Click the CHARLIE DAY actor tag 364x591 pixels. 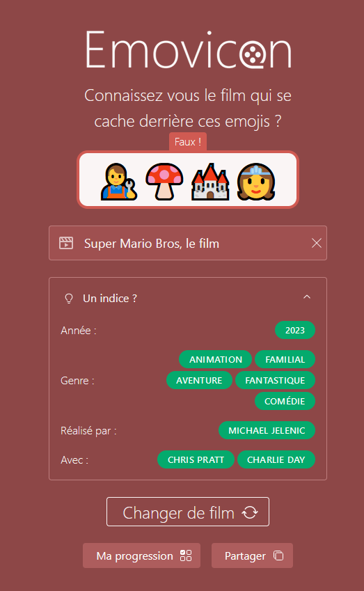276,460
